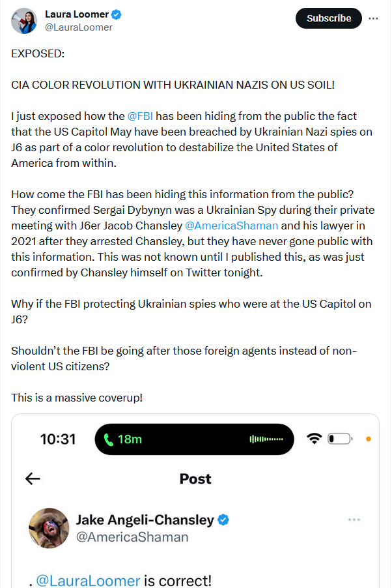Open the @FBI mention link
The height and width of the screenshot is (588, 392).
(x=140, y=116)
